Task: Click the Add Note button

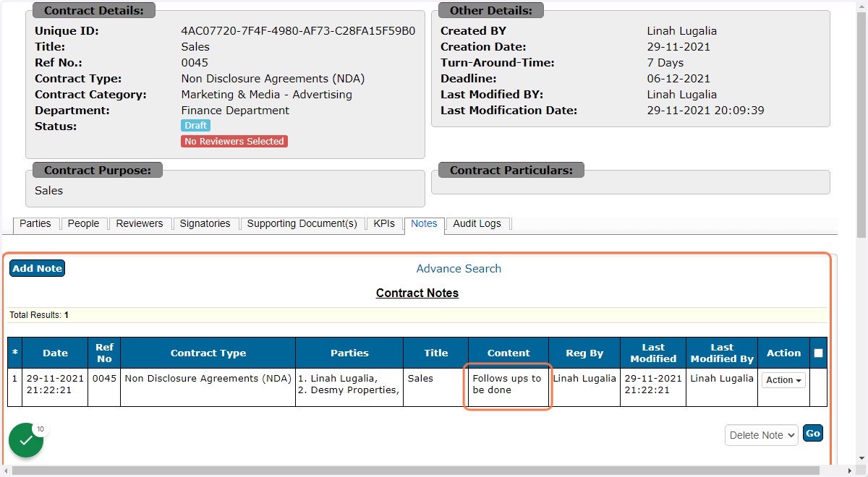Action: pos(38,268)
